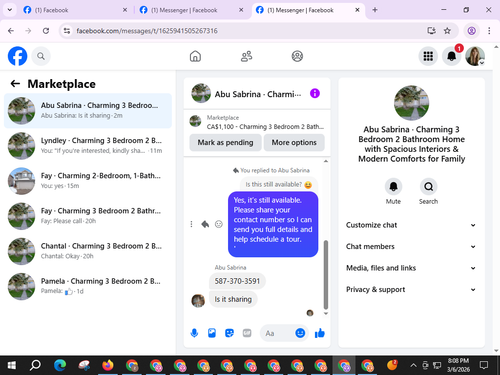Attach a photo file icon

(212, 333)
